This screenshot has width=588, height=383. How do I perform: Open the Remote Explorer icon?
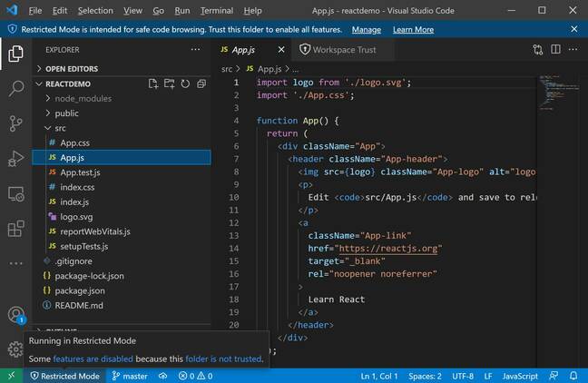(x=15, y=194)
